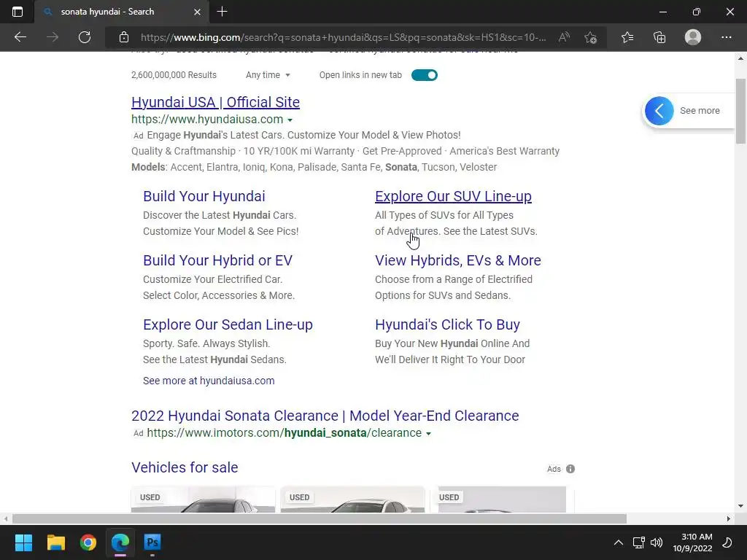Open the Hyundai's Click To Buy link
The width and height of the screenshot is (747, 560).
pyautogui.click(x=447, y=324)
